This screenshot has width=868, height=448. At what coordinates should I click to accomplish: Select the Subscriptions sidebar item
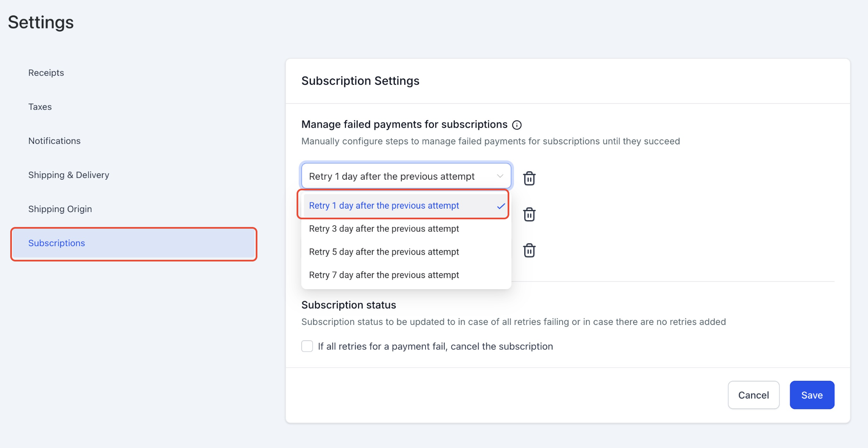[x=134, y=244]
